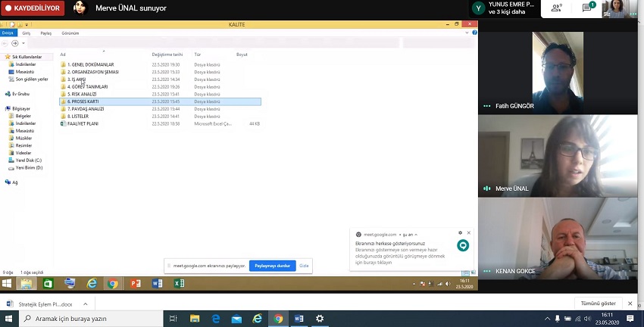This screenshot has width=644, height=327.
Task: Expand hidden system tray icons arrow
Action: (x=548, y=319)
